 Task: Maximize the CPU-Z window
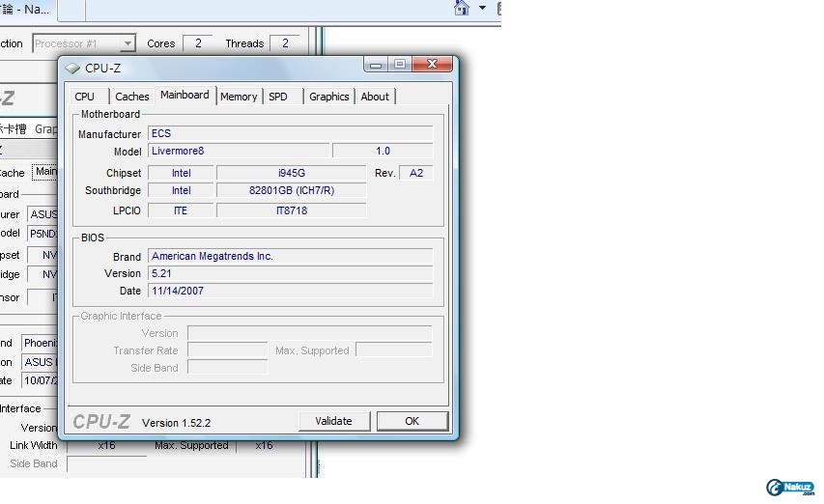pyautogui.click(x=399, y=65)
